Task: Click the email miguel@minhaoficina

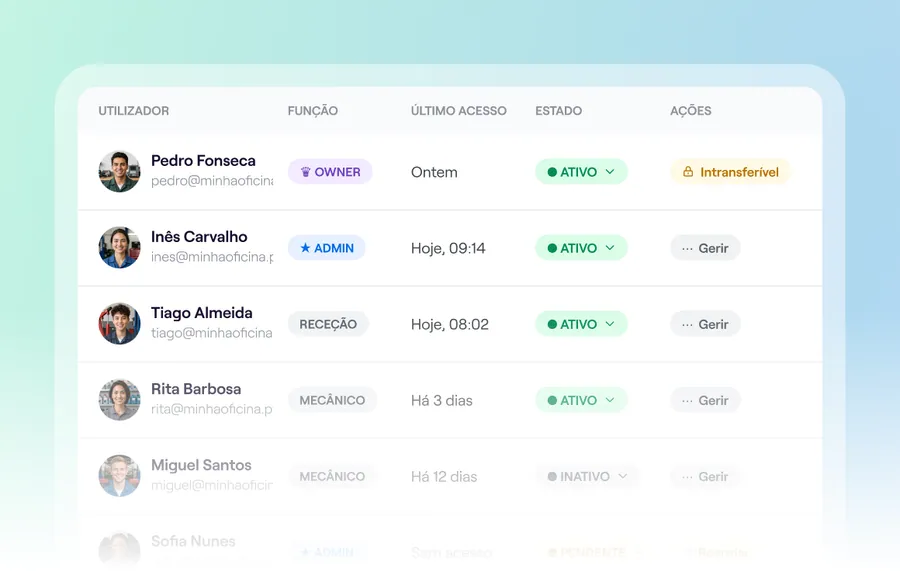Action: click(212, 485)
